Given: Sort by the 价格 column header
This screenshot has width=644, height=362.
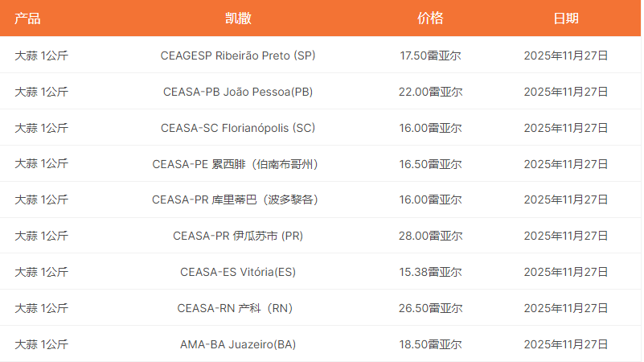Looking at the screenshot, I should point(430,19).
